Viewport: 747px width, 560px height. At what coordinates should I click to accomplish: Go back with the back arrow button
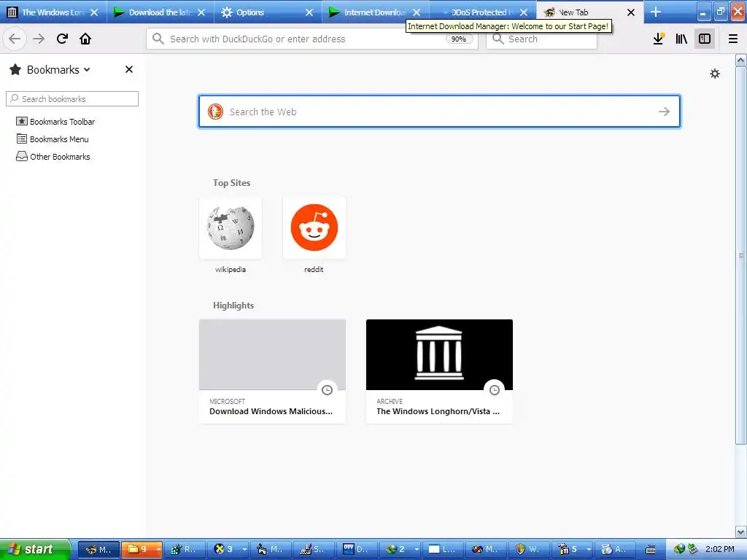point(15,39)
